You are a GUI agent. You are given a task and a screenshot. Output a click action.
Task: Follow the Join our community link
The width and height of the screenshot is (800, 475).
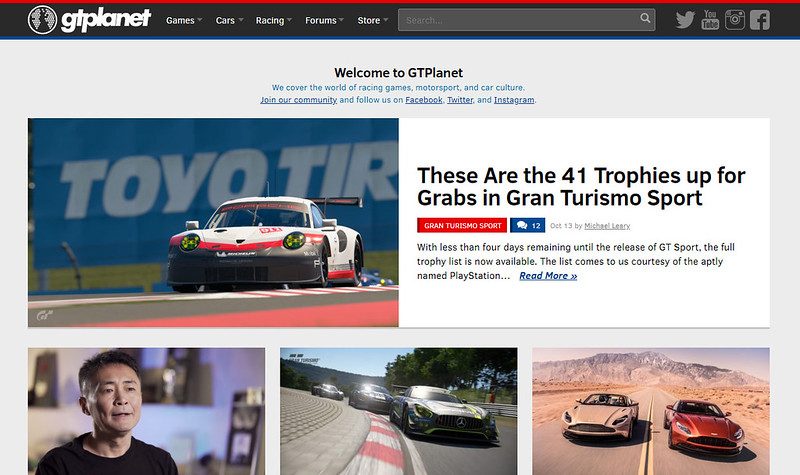(298, 100)
